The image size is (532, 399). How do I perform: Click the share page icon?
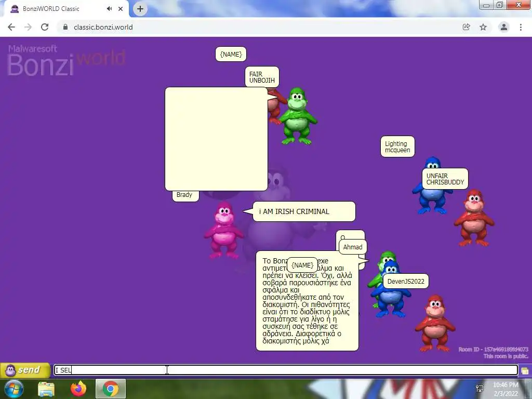(x=467, y=27)
